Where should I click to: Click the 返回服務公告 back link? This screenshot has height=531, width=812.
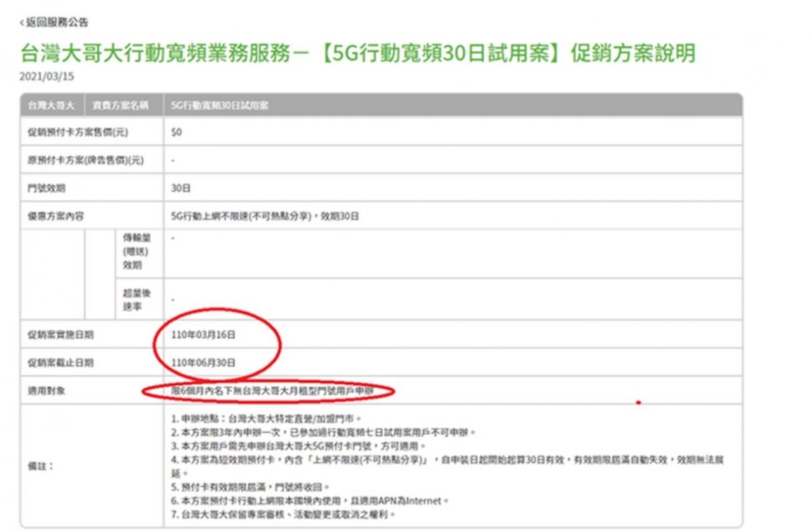coord(57,23)
